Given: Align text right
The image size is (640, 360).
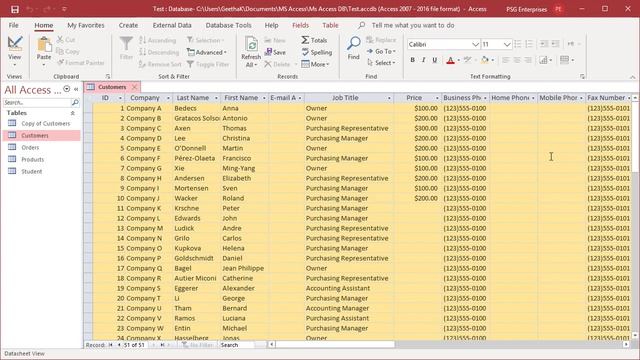Looking at the screenshot, I should [x=528, y=60].
